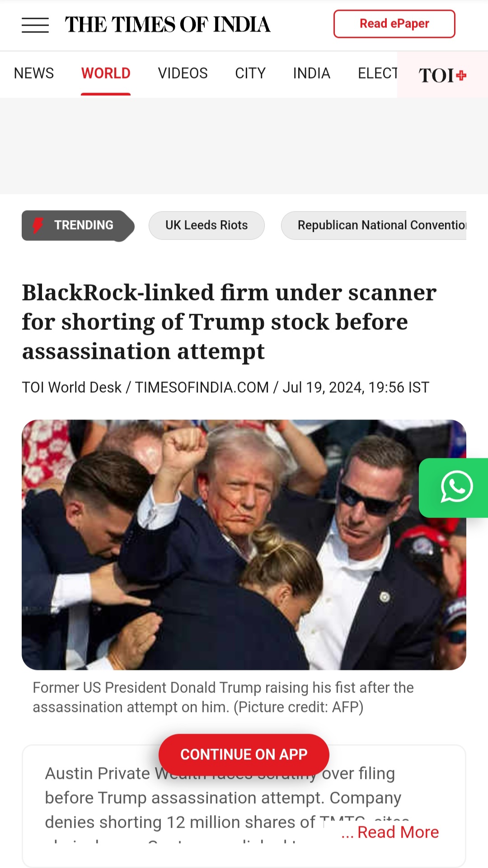Click the Austin Private Wealth summary box
Screen dimensions: 488x868
pyautogui.click(x=244, y=806)
